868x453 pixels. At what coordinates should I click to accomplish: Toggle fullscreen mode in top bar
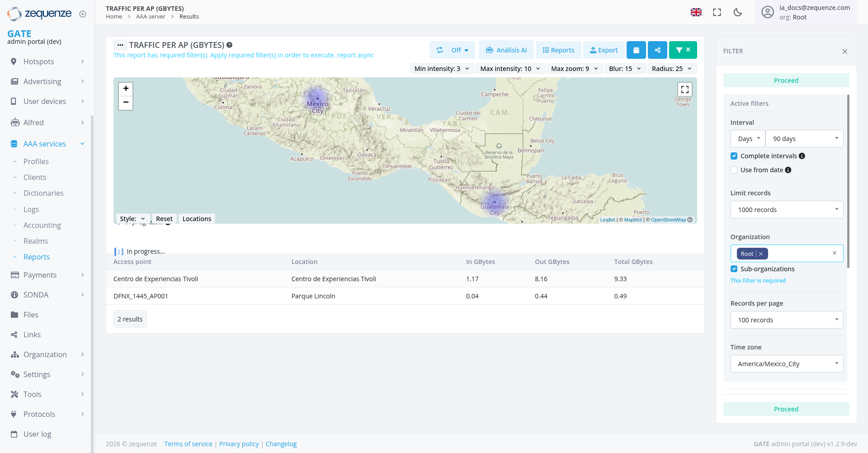717,12
